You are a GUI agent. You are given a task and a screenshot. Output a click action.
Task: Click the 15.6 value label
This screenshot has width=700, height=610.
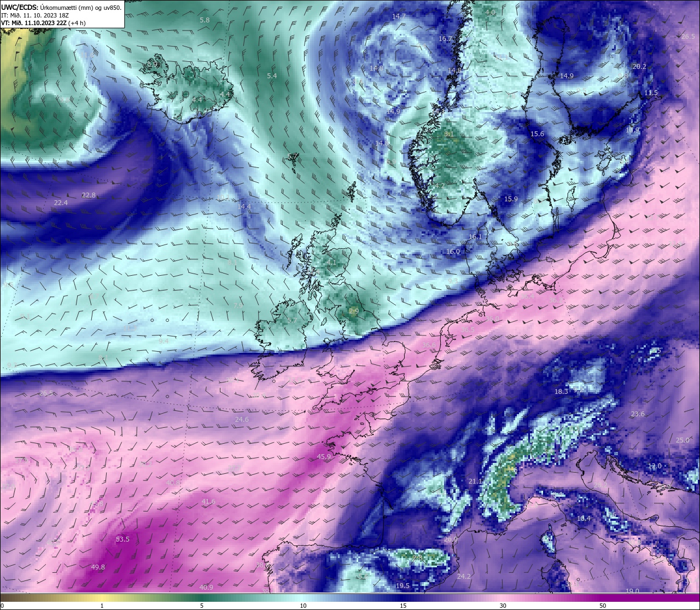click(x=537, y=134)
